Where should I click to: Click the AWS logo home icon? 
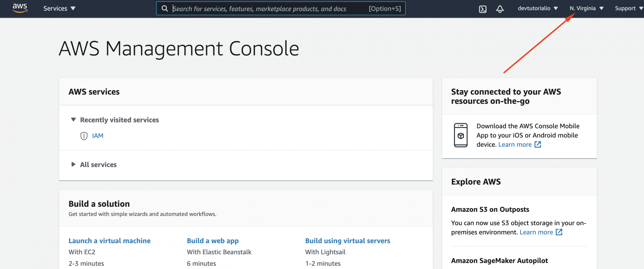click(x=20, y=8)
